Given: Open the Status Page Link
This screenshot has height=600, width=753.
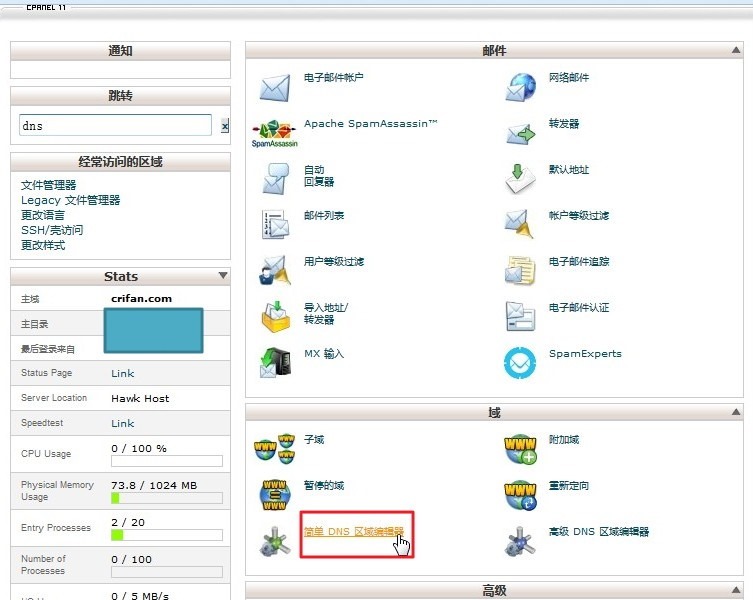Looking at the screenshot, I should point(122,373).
